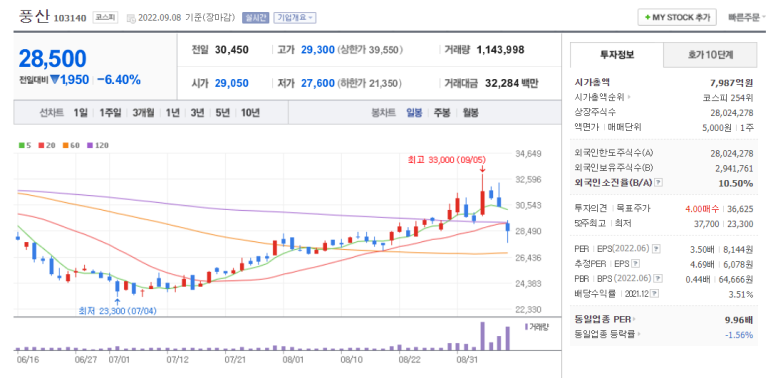
Task: Click the 투자의견 4.00매수 value
Action: (x=702, y=209)
